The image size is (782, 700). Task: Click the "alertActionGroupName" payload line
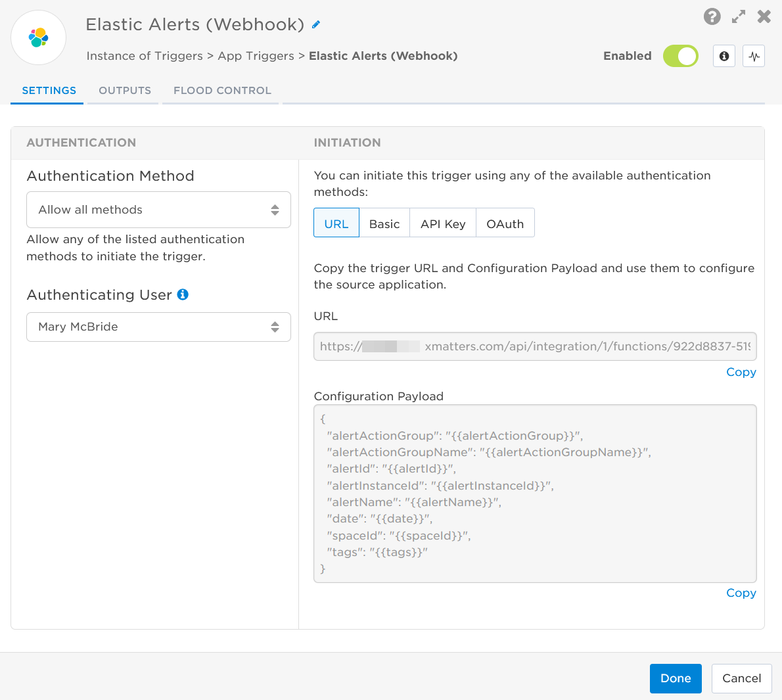[489, 452]
